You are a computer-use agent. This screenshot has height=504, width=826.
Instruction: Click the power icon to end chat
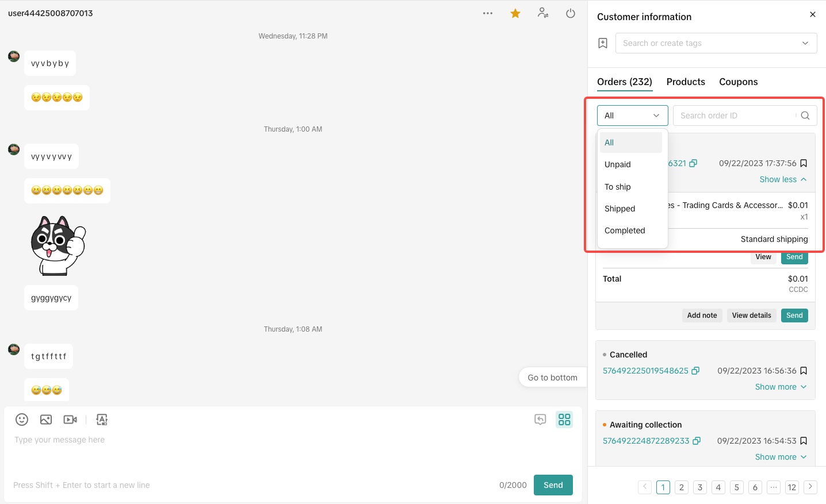[571, 13]
